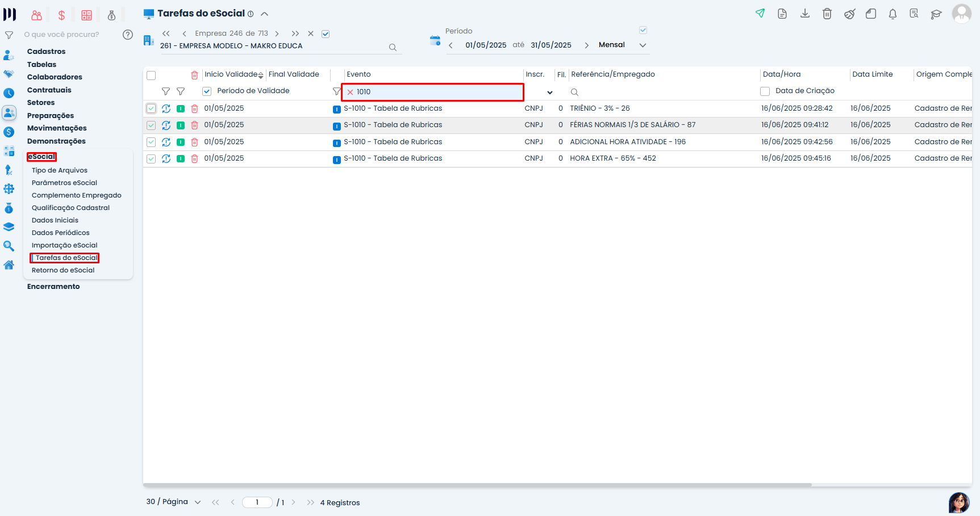Click the green paper plane send icon
Viewport: 980px width, 516px height.
coord(760,14)
